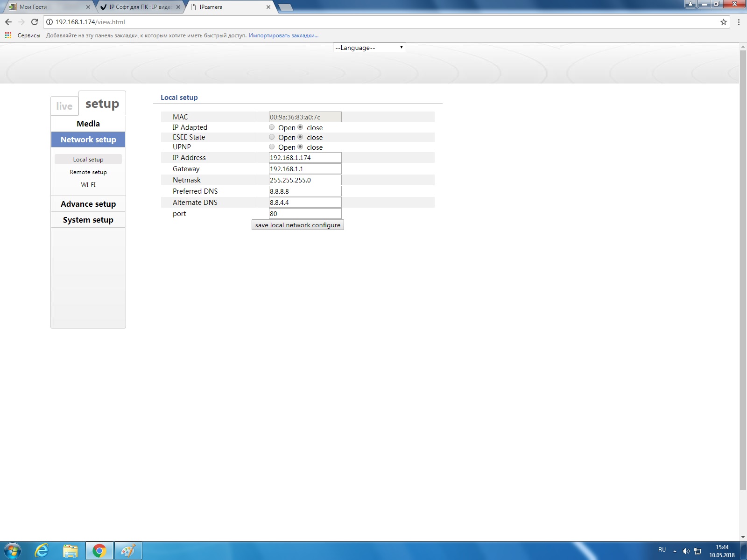
Task: Expand the Advance setup section
Action: pos(88,204)
